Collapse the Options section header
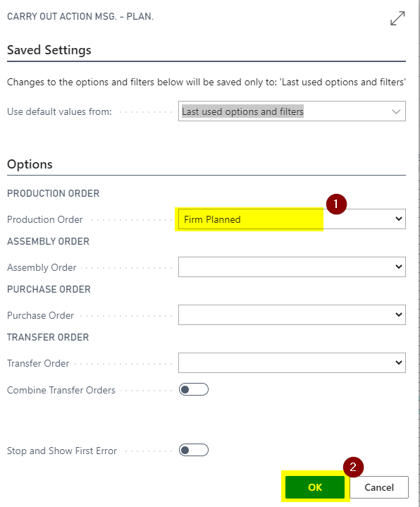The height and width of the screenshot is (507, 420). click(x=30, y=164)
